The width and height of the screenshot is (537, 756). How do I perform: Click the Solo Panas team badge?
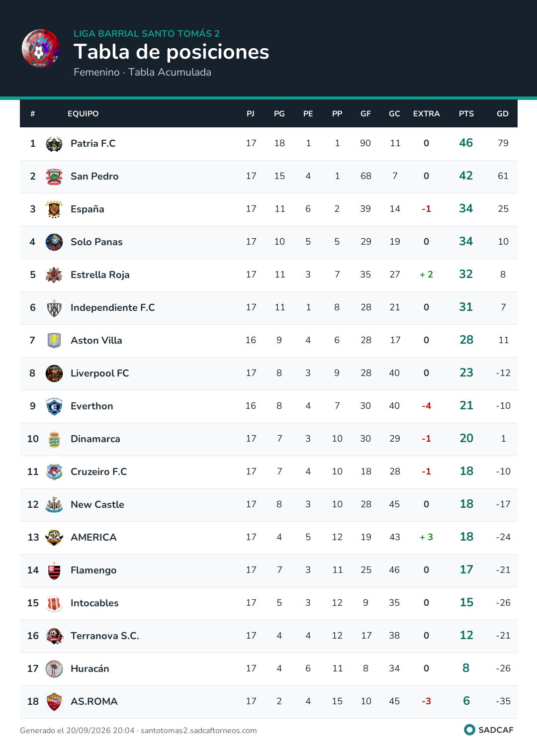(x=54, y=242)
